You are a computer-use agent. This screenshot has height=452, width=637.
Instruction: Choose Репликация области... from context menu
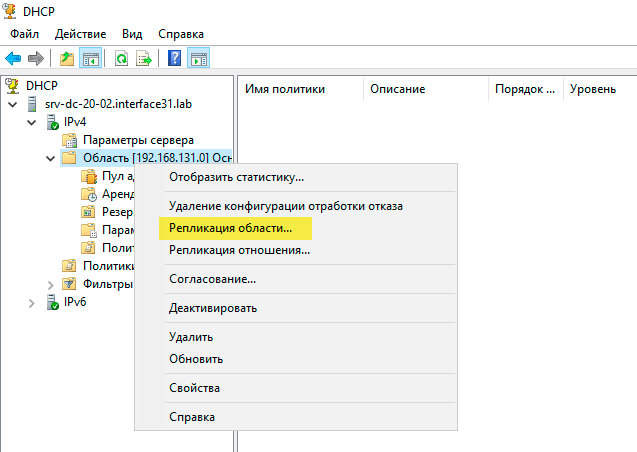click(296, 228)
